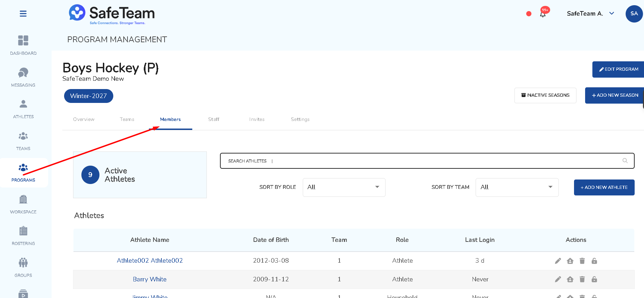The width and height of the screenshot is (644, 298).
Task: Click the Team column header
Action: [x=339, y=240]
